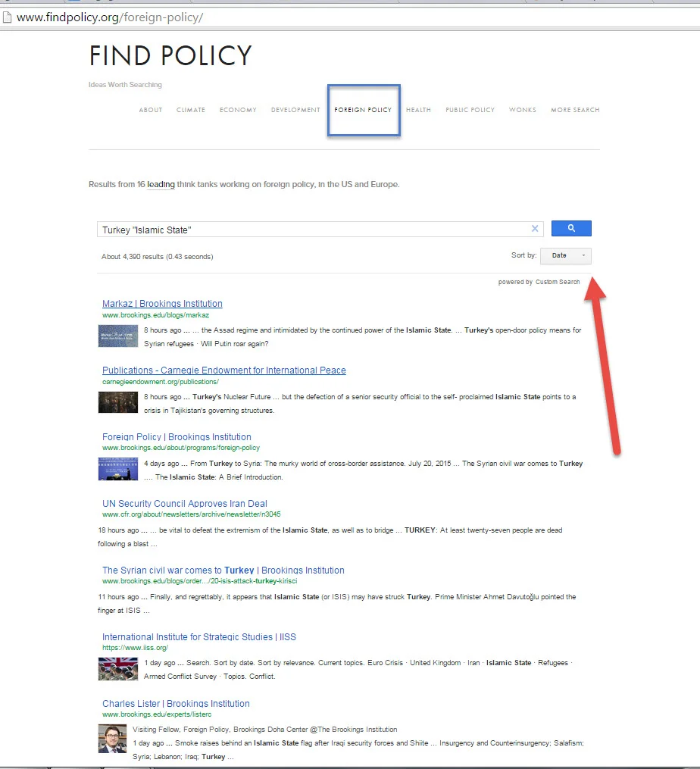Screen dimensions: 700x769
Task: Open the About menu item
Action: [x=151, y=110]
